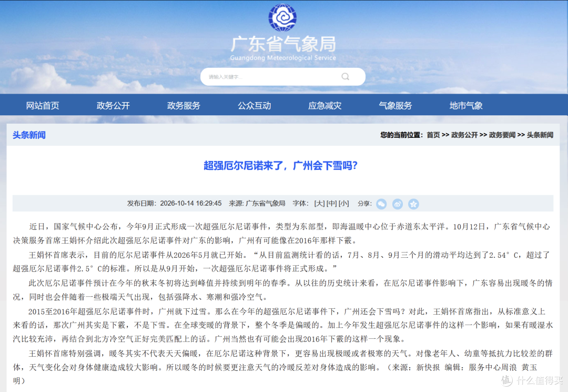This screenshot has height=392, width=568.
Task: Open 公众互动 navigation menu item
Action: 255,105
